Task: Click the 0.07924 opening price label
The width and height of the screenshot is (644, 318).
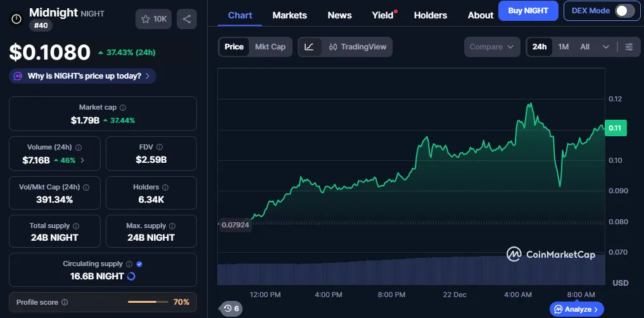Action: click(236, 225)
